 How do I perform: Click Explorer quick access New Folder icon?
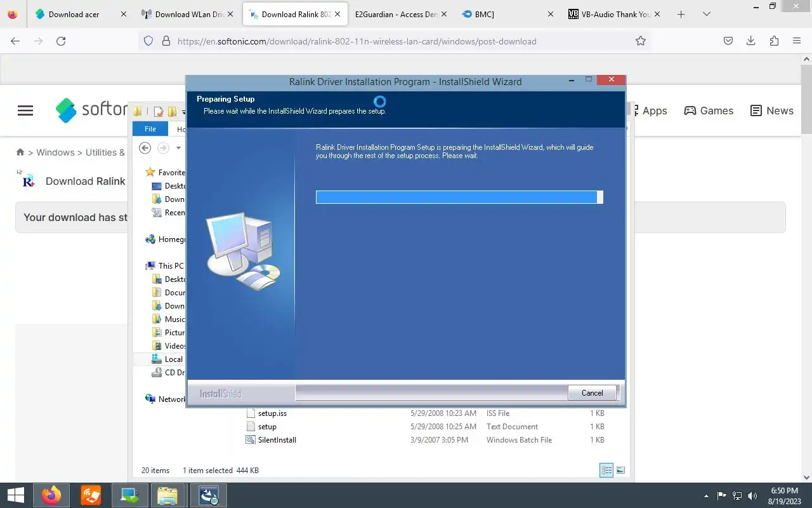click(172, 112)
